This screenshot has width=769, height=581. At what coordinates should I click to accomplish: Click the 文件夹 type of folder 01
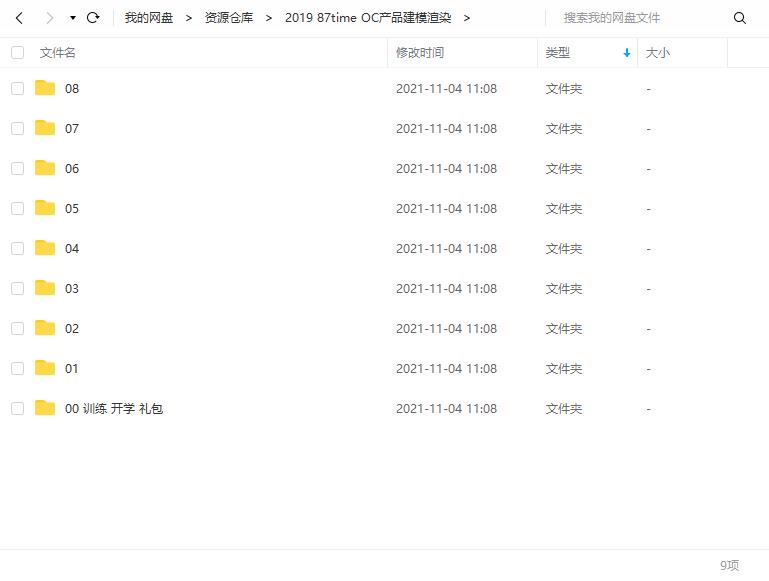click(x=564, y=368)
